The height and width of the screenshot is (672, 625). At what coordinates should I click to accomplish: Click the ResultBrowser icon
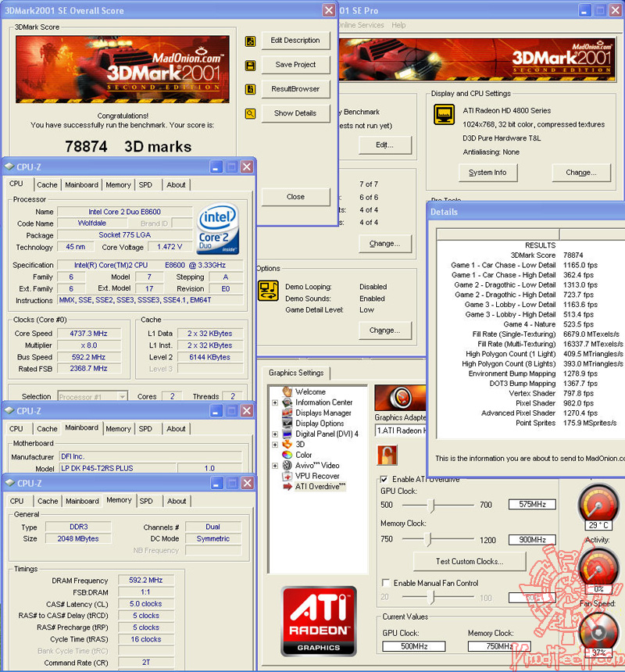pos(250,89)
